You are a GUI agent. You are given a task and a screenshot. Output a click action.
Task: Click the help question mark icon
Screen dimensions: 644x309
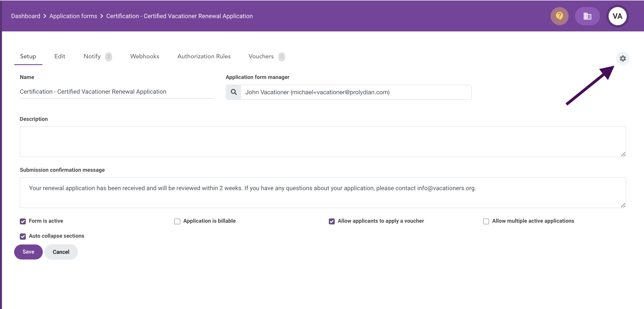pos(559,16)
